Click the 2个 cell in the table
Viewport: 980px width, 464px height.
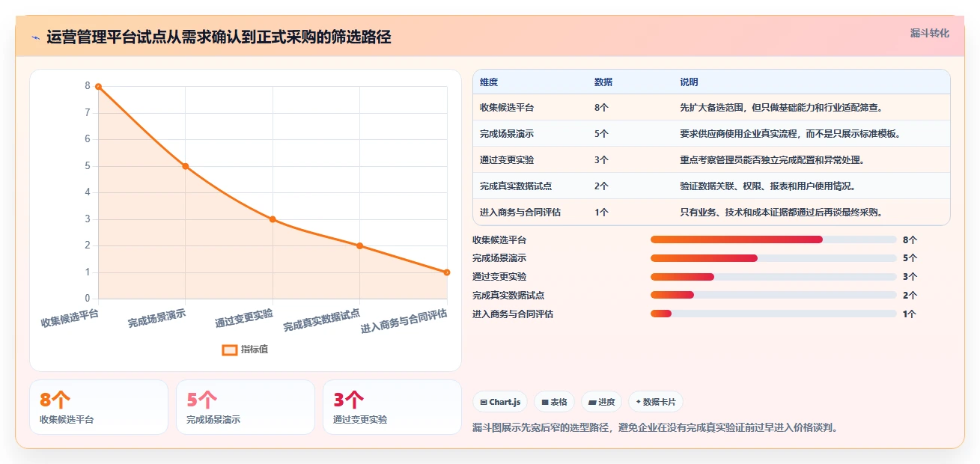pyautogui.click(x=601, y=186)
